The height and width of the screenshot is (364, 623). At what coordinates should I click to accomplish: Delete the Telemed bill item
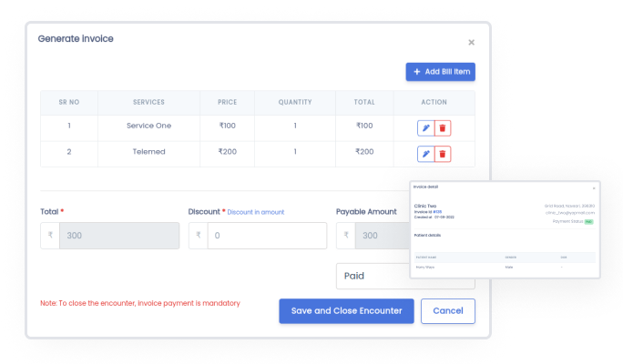(x=443, y=153)
